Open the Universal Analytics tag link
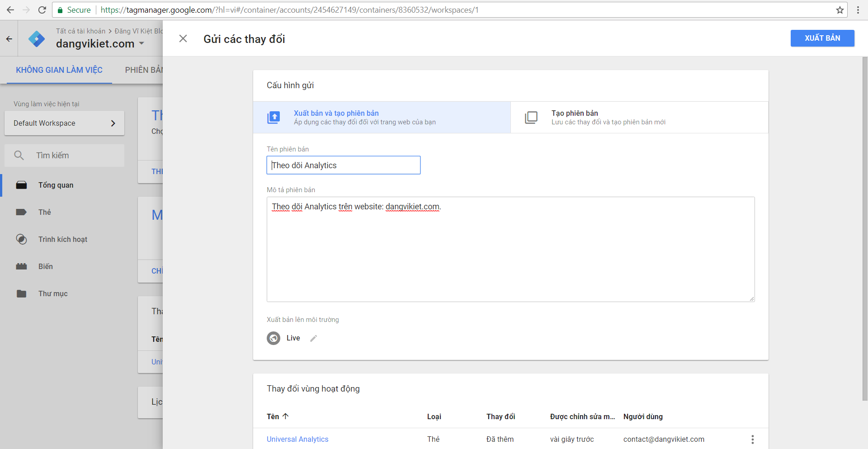The height and width of the screenshot is (449, 868). 297,439
